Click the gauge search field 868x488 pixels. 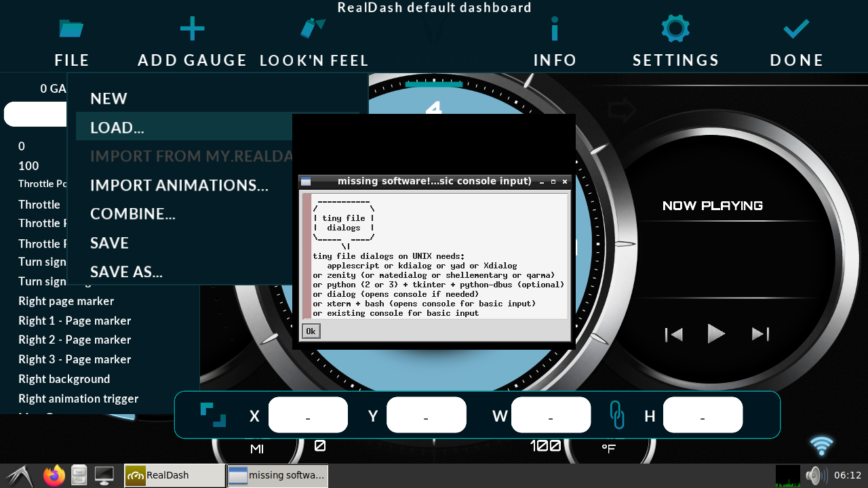click(37, 114)
